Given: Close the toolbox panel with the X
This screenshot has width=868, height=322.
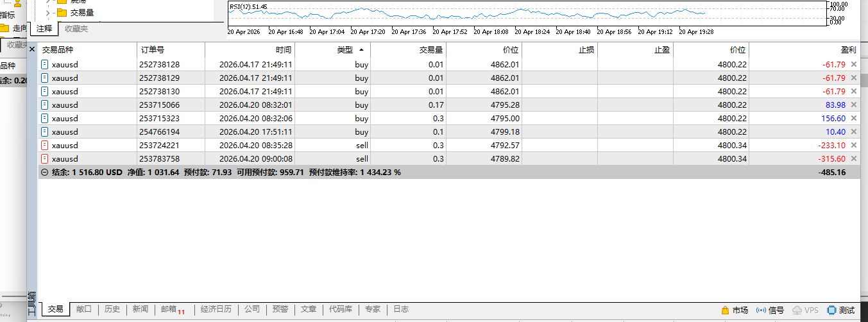Looking at the screenshot, I should click(x=32, y=49).
